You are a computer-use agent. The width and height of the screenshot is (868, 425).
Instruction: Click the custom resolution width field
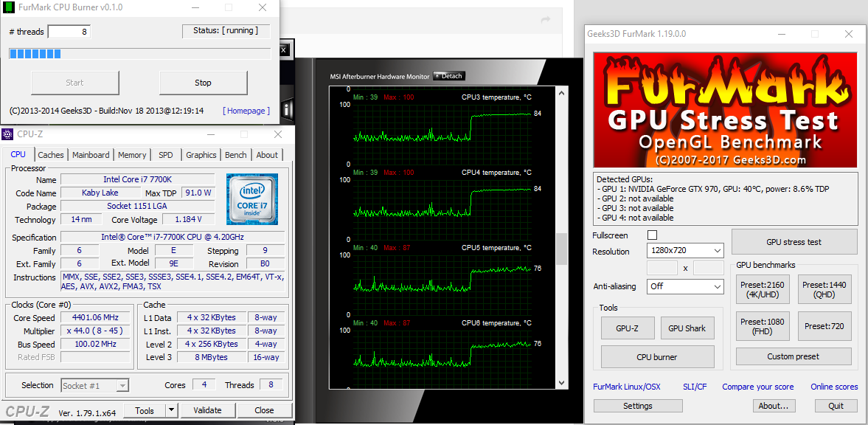tap(662, 268)
